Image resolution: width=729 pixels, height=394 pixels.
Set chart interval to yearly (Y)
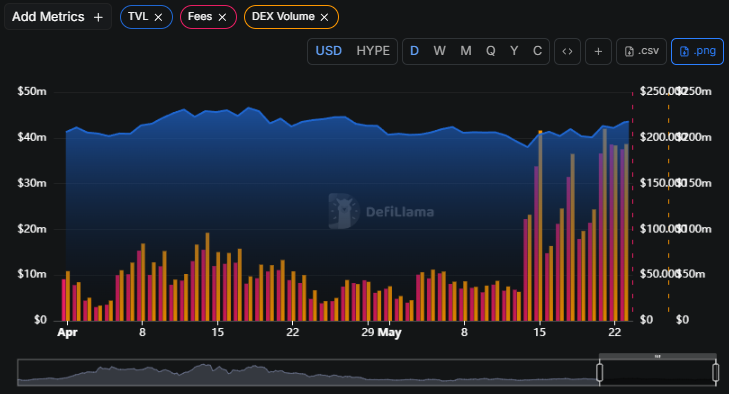point(514,51)
